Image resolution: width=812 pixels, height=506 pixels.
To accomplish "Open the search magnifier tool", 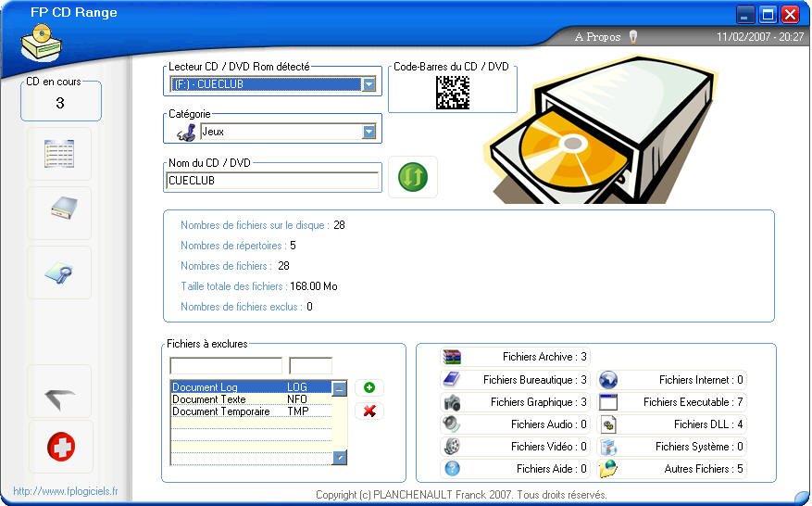I will [x=60, y=272].
